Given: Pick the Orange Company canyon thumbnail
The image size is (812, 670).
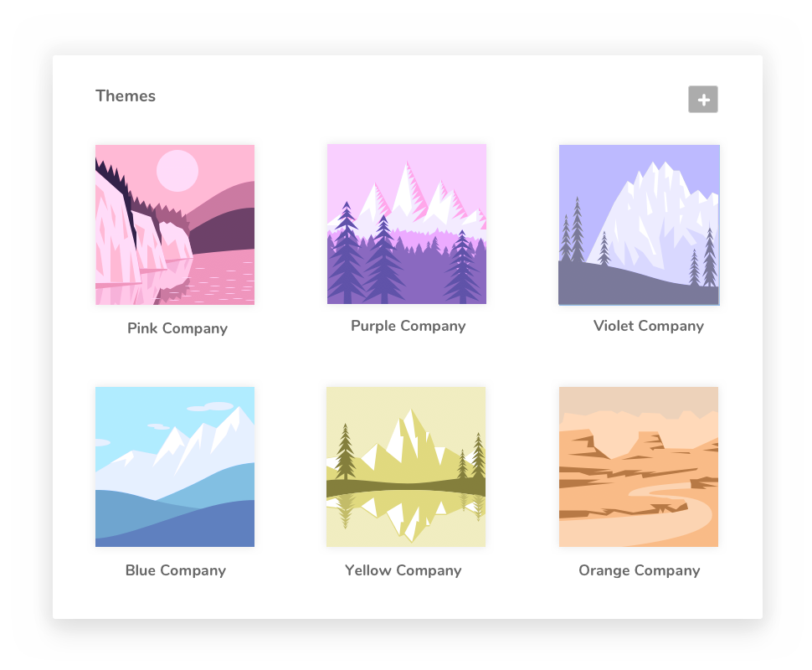Looking at the screenshot, I should [639, 466].
